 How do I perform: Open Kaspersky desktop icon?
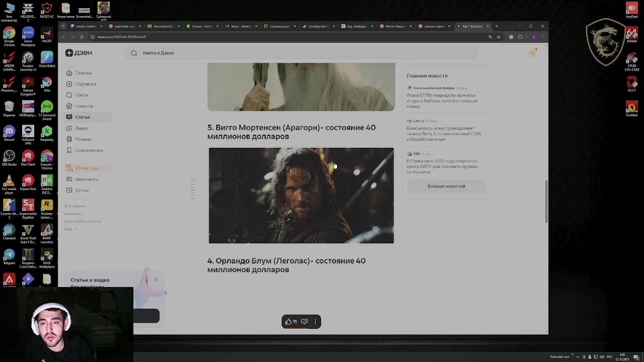click(47, 134)
